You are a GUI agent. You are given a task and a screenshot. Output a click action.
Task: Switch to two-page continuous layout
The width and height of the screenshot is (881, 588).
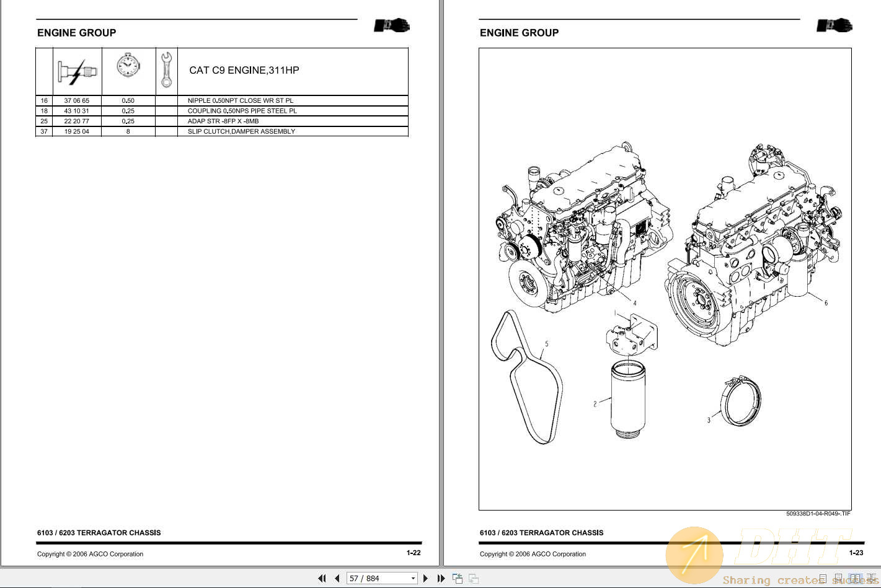(872, 579)
